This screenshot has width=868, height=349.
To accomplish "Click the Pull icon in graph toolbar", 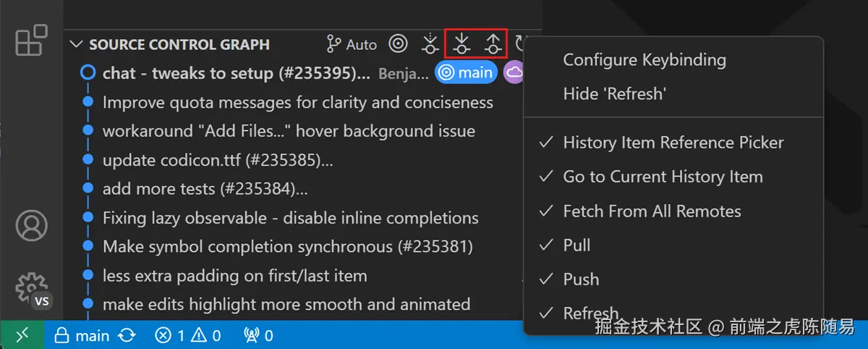I will [x=461, y=44].
